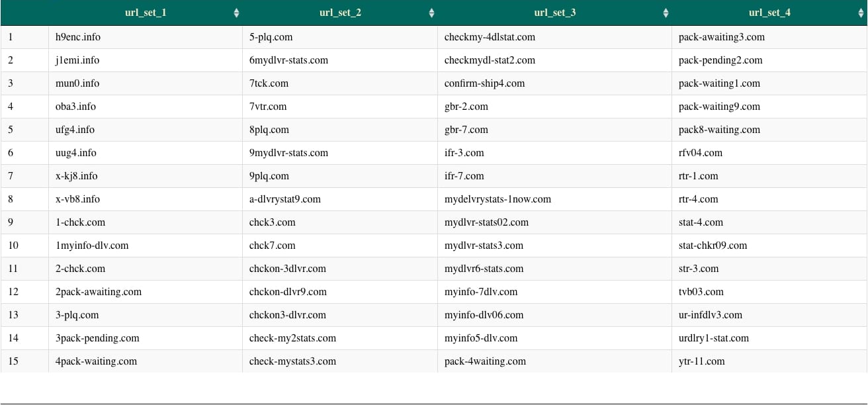Open chck3.com in url_set_2
This screenshot has height=405, width=868.
click(272, 222)
